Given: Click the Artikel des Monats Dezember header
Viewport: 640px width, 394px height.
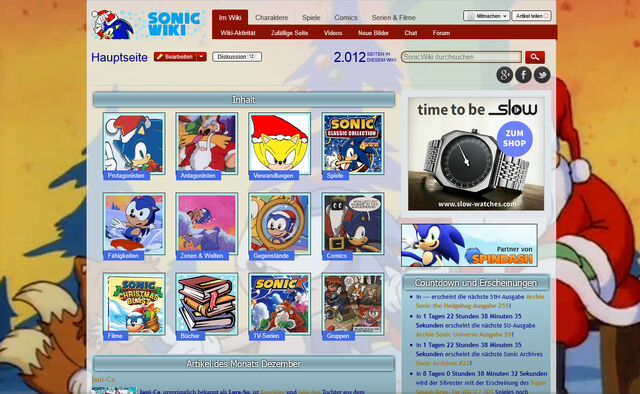Looking at the screenshot, I should point(244,364).
